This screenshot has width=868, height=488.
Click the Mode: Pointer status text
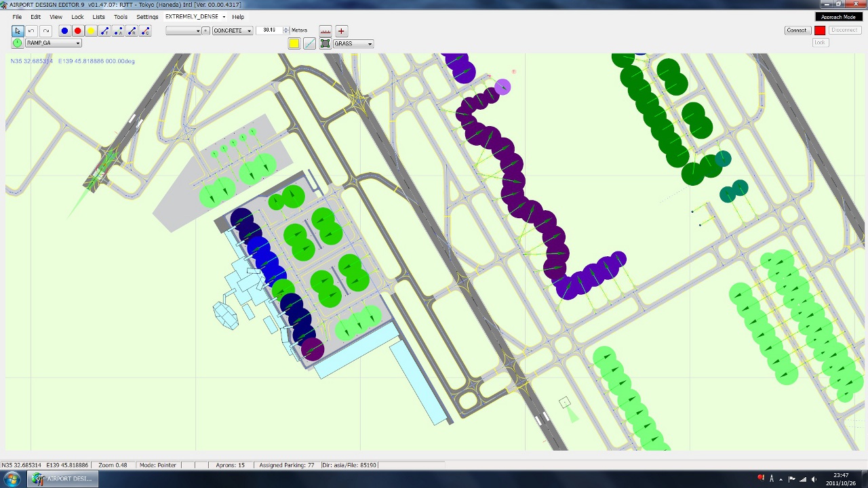(157, 465)
